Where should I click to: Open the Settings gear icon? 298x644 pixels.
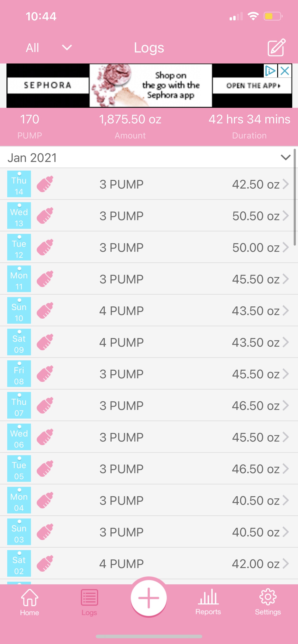(x=268, y=598)
